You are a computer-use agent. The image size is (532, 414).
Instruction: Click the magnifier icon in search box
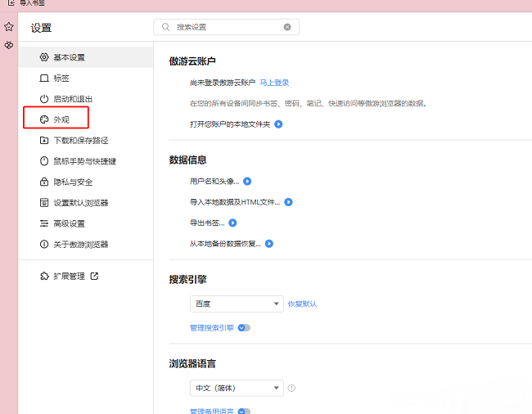coord(165,27)
